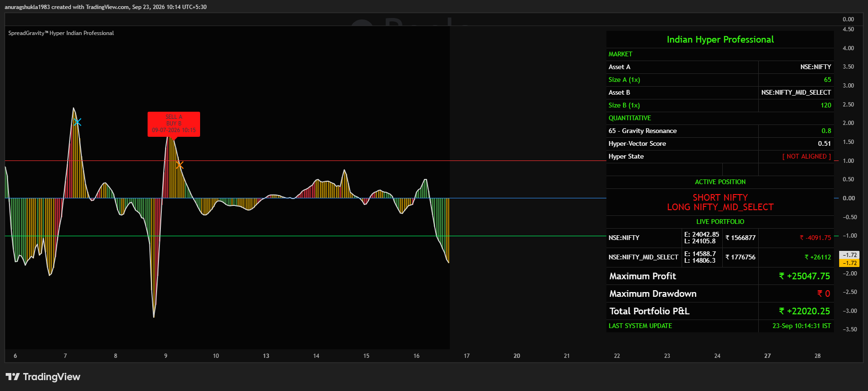The height and width of the screenshot is (391, 868).
Task: Click the NIFTY entry price E: 24042.85
Action: click(701, 235)
